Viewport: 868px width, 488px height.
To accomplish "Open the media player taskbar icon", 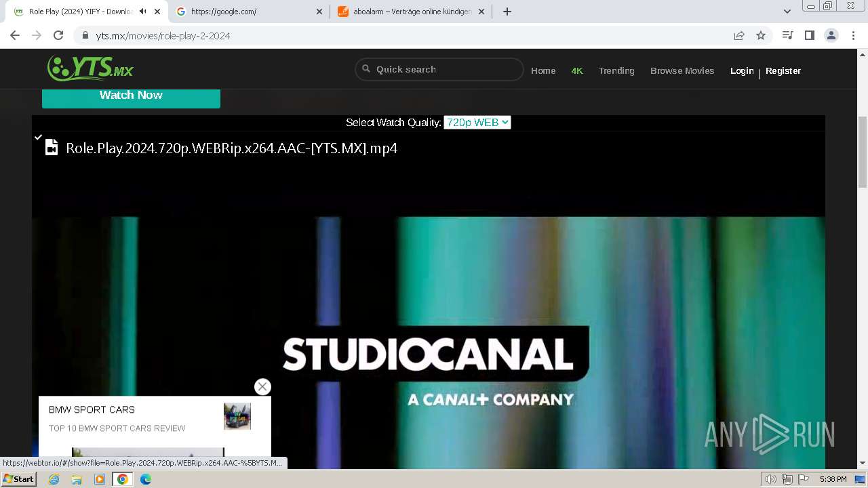I will (100, 479).
